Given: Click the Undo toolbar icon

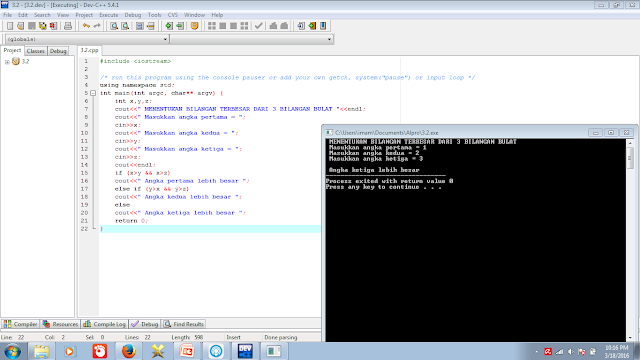Looking at the screenshot, I should click(x=86, y=26).
